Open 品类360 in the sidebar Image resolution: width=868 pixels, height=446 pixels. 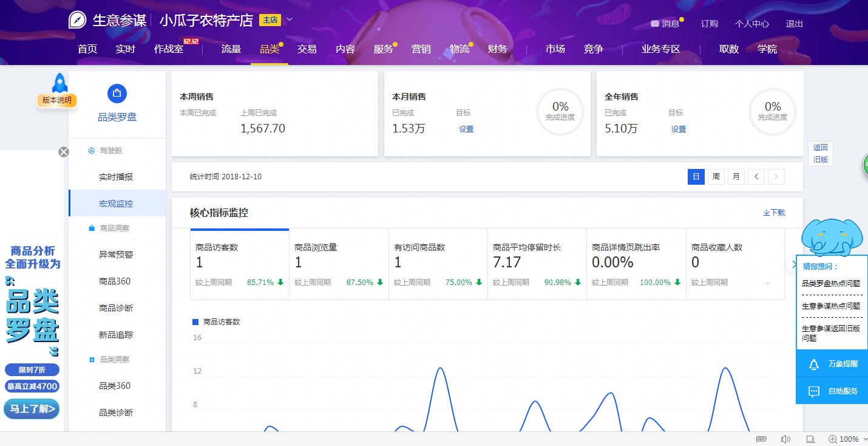115,386
